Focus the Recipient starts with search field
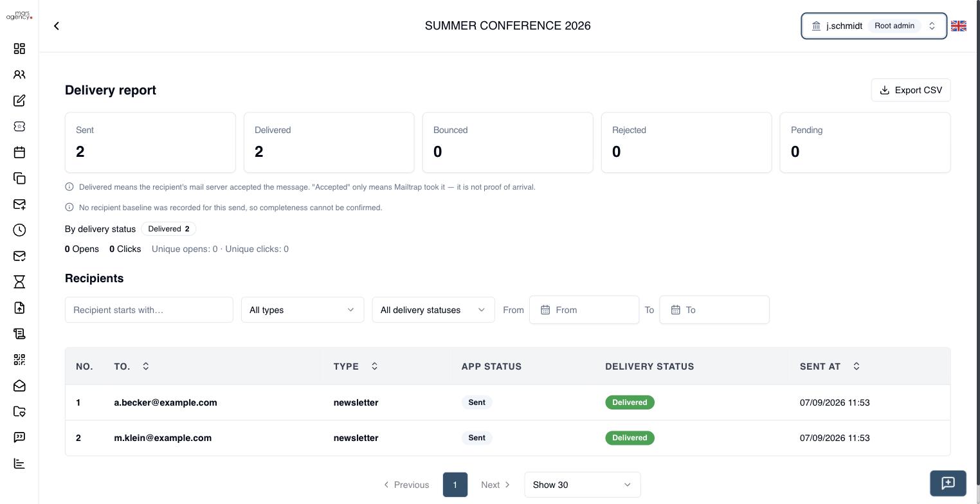Image resolution: width=980 pixels, height=504 pixels. tap(149, 310)
